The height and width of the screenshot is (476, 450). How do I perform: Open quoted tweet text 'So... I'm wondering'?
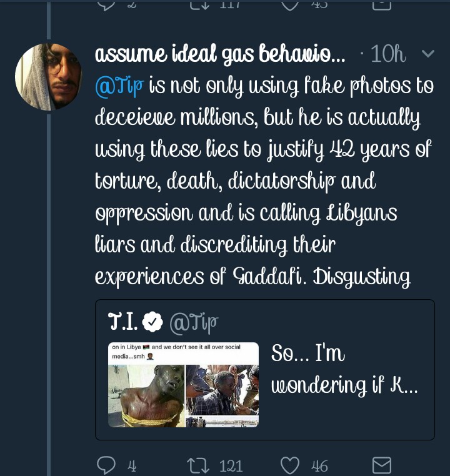coord(344,370)
